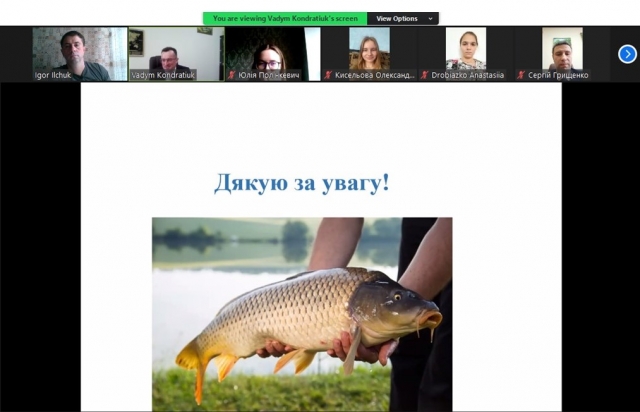Click the Drobiazko Anastasiia name label
This screenshot has width=640, height=412.
tap(467, 75)
